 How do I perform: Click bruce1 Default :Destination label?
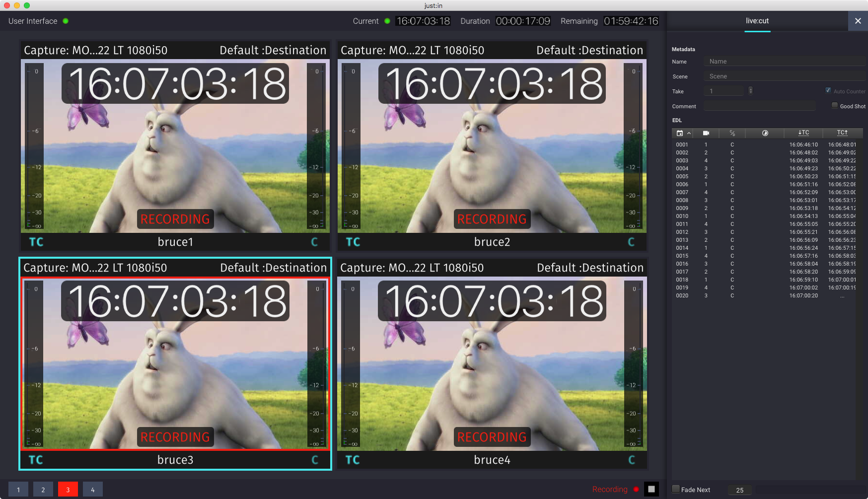[273, 50]
